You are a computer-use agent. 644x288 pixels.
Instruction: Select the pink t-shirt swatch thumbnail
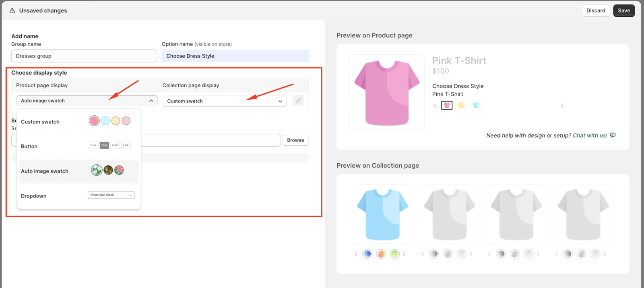click(447, 105)
